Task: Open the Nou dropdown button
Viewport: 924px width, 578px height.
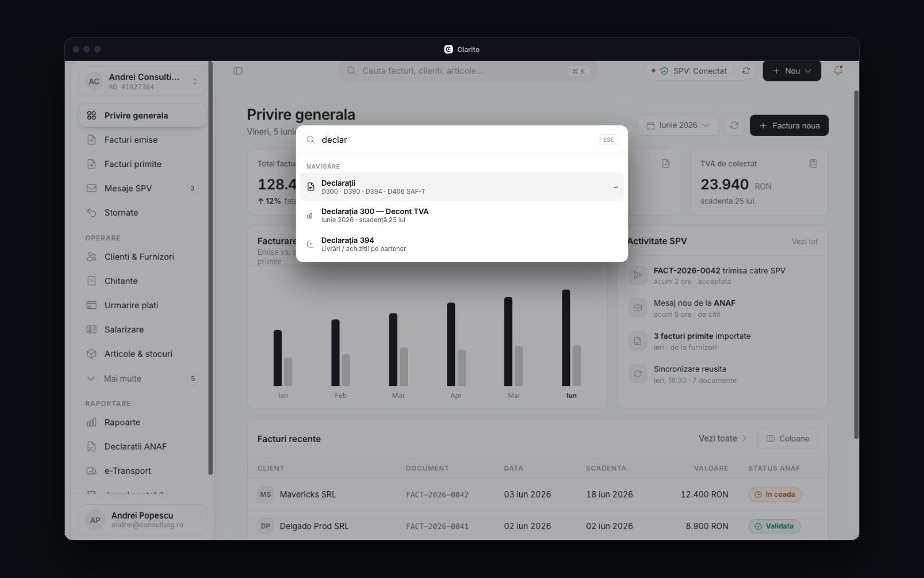Action: tap(791, 71)
